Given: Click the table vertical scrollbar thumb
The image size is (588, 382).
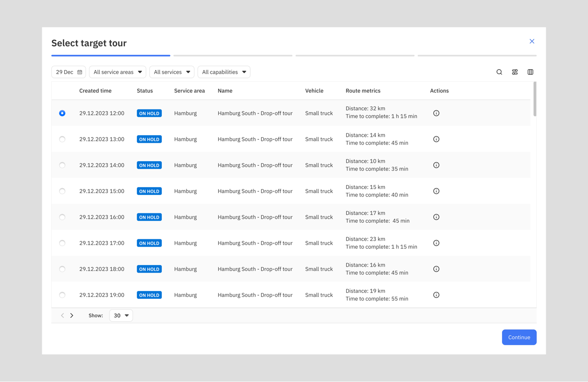Looking at the screenshot, I should [x=535, y=99].
